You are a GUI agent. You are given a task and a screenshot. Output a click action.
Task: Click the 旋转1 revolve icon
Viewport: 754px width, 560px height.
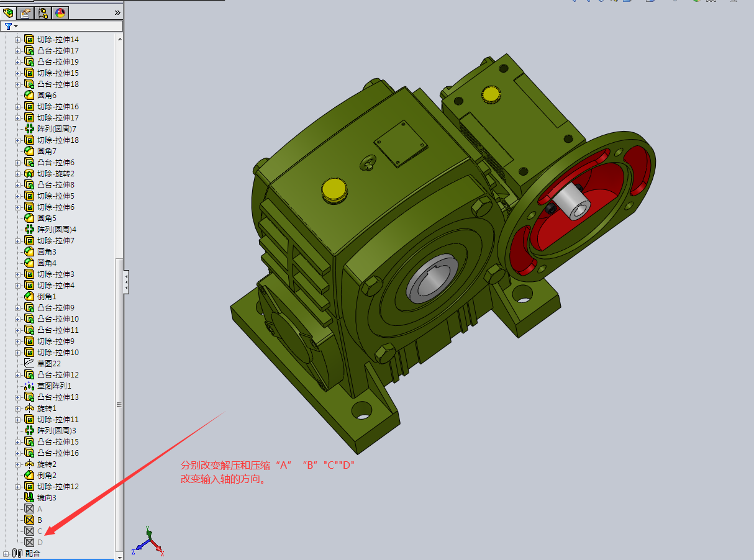point(29,409)
